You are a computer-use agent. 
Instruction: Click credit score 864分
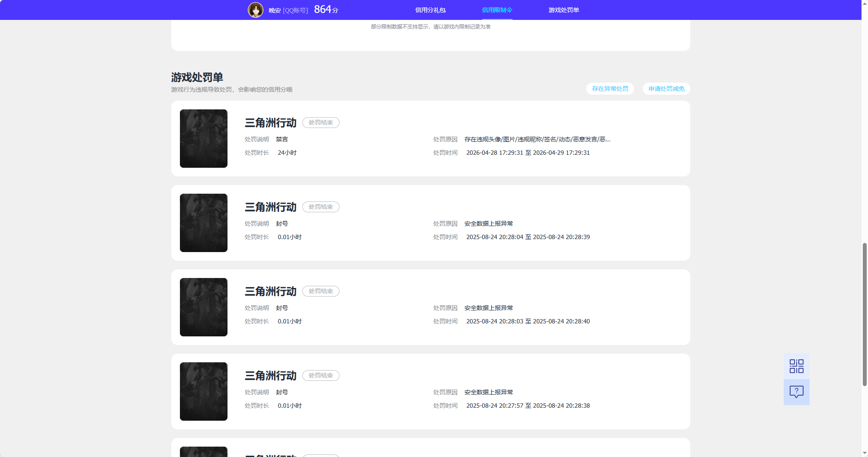coord(326,10)
